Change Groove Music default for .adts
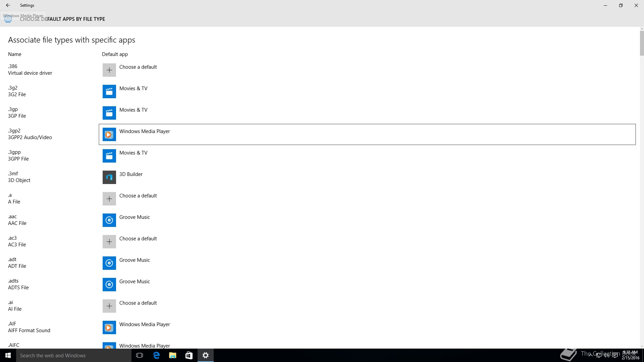This screenshot has width=644, height=362. (367, 285)
